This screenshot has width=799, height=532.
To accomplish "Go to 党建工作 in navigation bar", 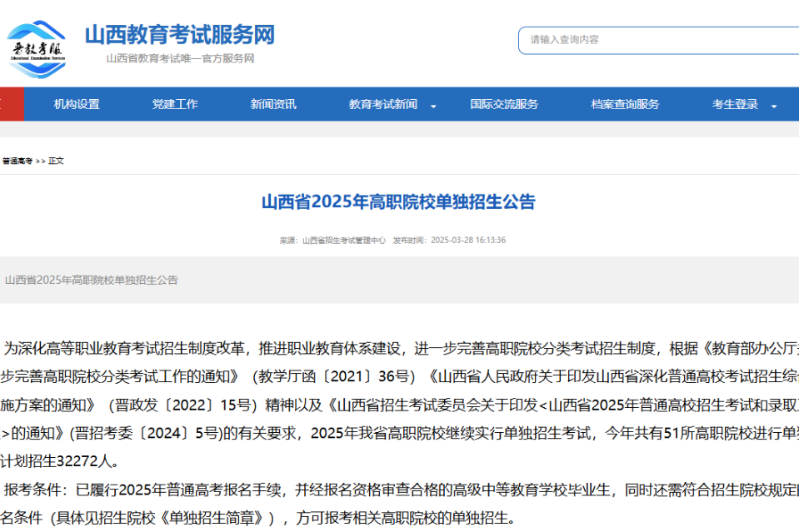I will (x=175, y=104).
